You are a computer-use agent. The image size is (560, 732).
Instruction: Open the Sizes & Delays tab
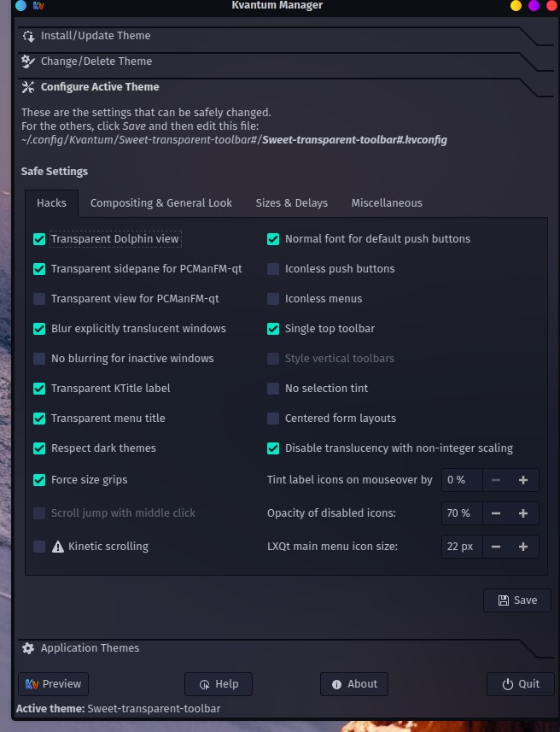(292, 203)
